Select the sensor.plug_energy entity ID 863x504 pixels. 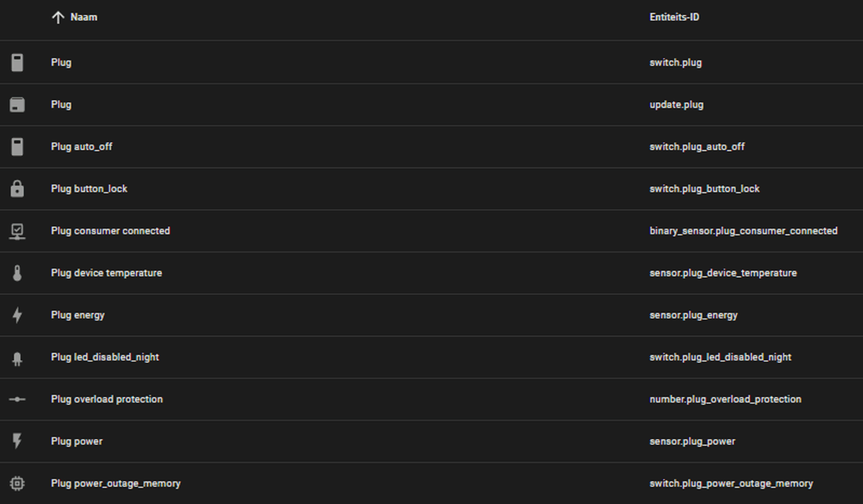coord(694,315)
